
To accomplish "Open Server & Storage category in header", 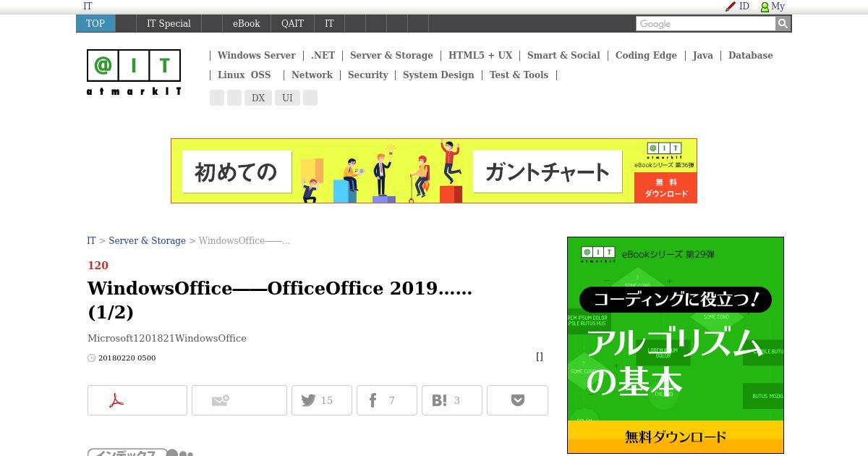I will pos(391,55).
